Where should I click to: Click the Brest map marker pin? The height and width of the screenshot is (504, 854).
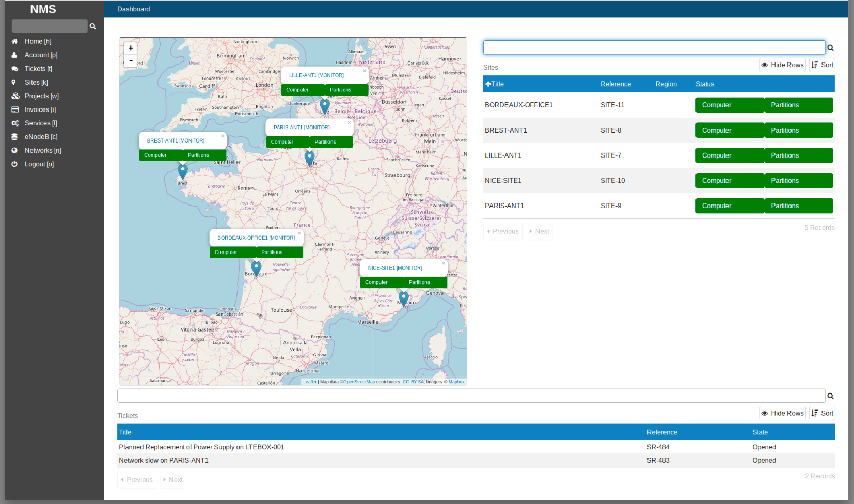tap(182, 171)
